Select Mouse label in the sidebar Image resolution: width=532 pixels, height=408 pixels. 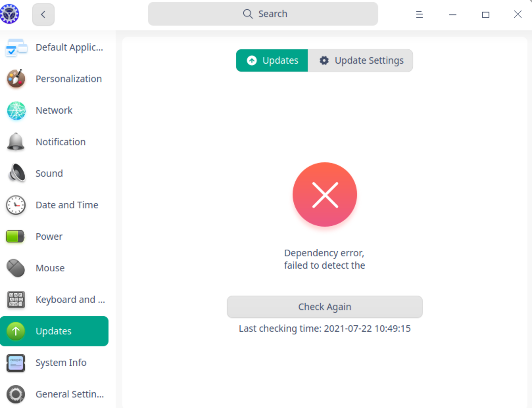[50, 268]
